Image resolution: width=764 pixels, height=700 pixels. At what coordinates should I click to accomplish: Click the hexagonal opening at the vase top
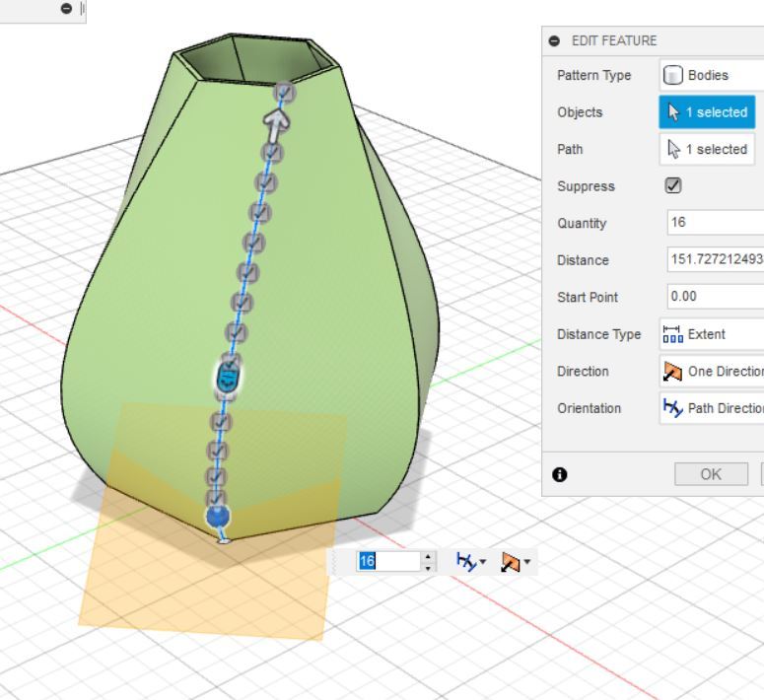pos(258,59)
